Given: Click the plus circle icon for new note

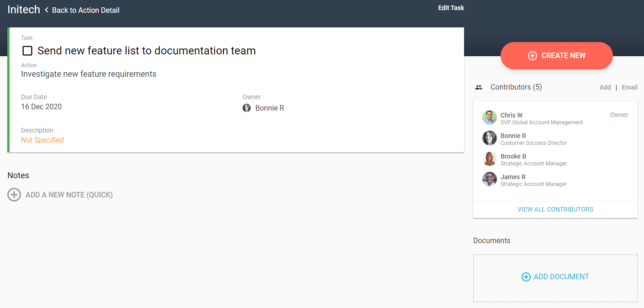Looking at the screenshot, I should tap(14, 195).
